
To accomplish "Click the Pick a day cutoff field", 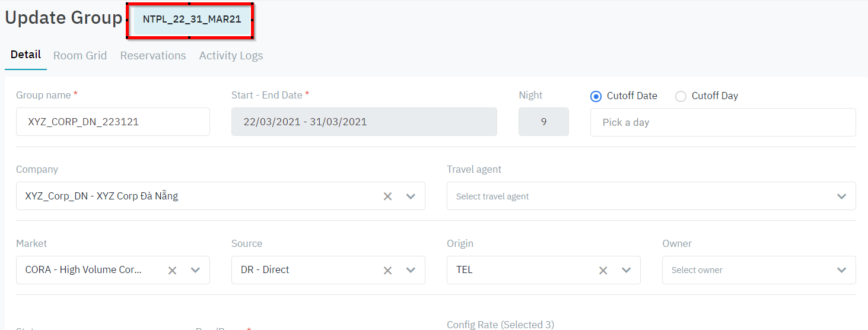I will pyautogui.click(x=723, y=122).
